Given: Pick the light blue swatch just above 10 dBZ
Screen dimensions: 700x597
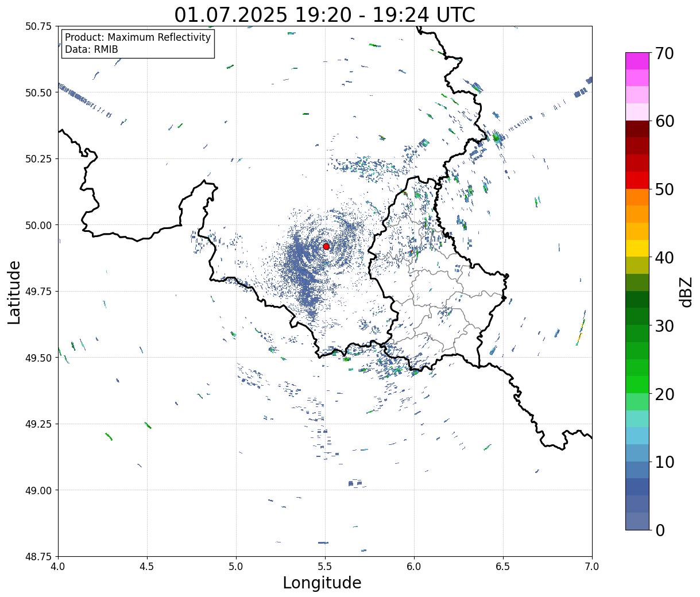Looking at the screenshot, I should pyautogui.click(x=637, y=452).
